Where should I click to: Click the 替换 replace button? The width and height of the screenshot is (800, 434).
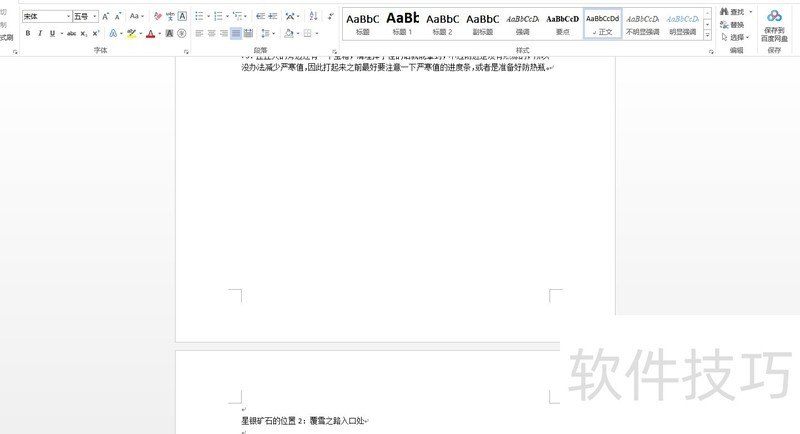click(x=732, y=25)
